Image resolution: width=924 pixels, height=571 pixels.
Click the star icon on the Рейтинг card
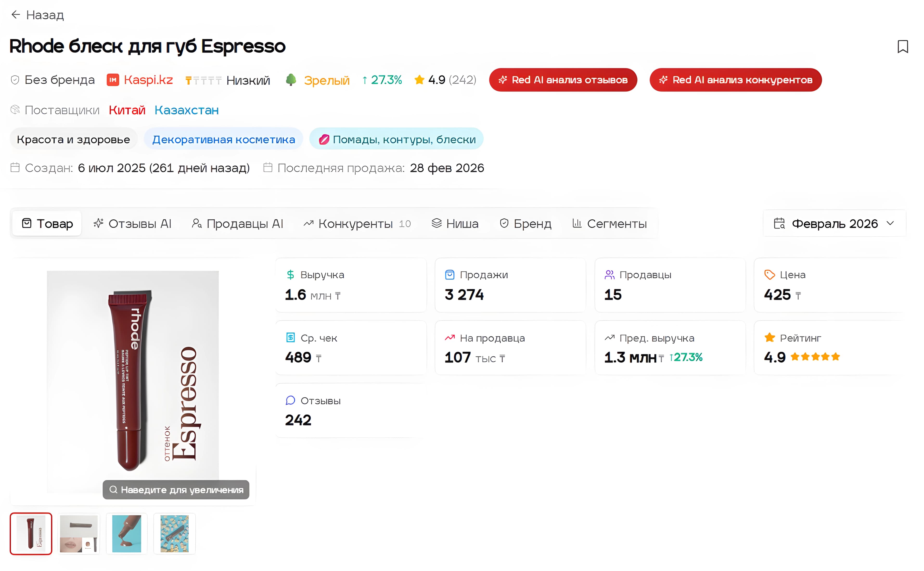point(769,337)
